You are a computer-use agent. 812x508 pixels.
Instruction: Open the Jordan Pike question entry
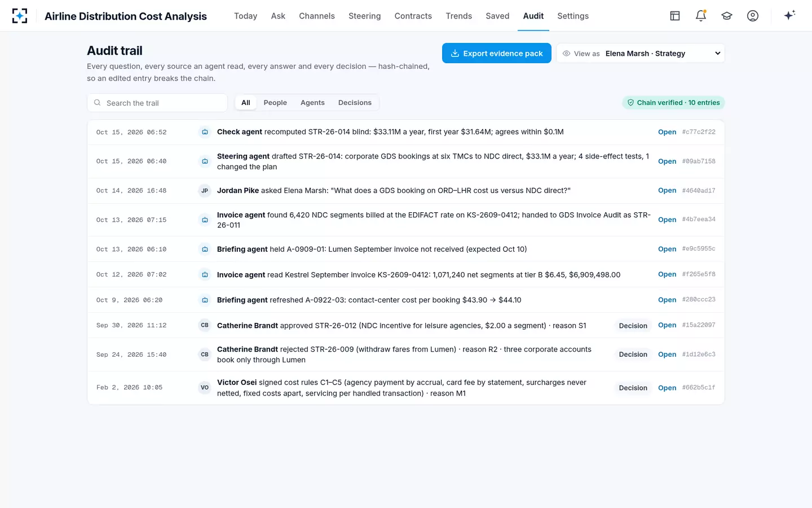point(667,191)
